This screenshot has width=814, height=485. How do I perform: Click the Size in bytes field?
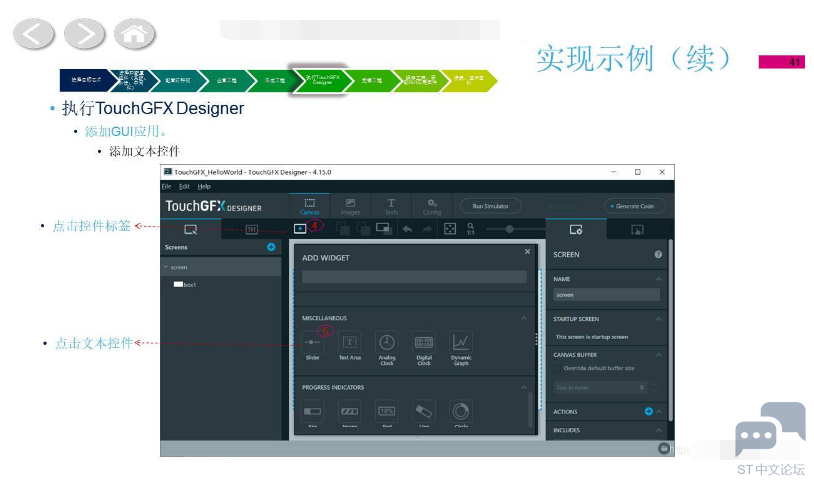point(601,387)
